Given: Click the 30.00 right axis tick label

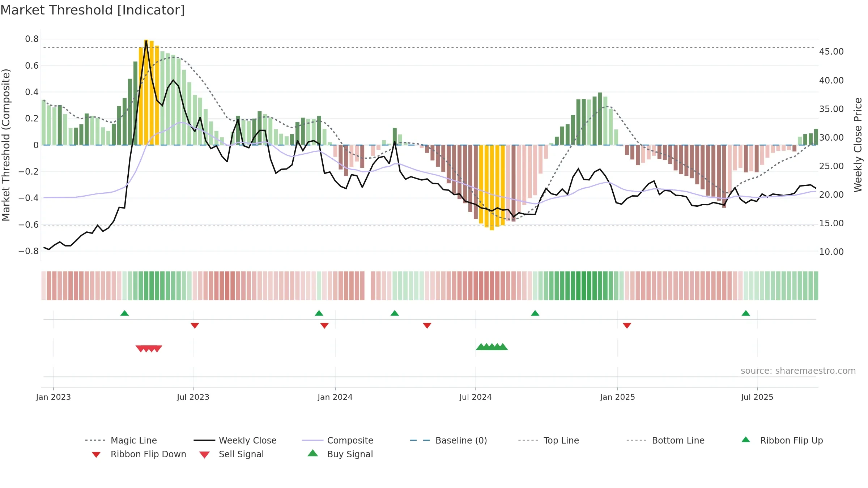Looking at the screenshot, I should (831, 138).
